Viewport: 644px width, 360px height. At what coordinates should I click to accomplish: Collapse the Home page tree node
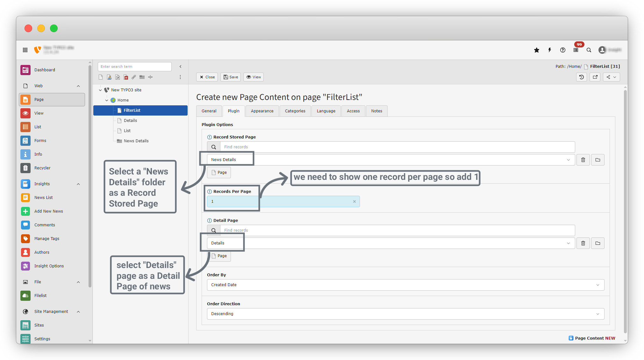coord(107,100)
